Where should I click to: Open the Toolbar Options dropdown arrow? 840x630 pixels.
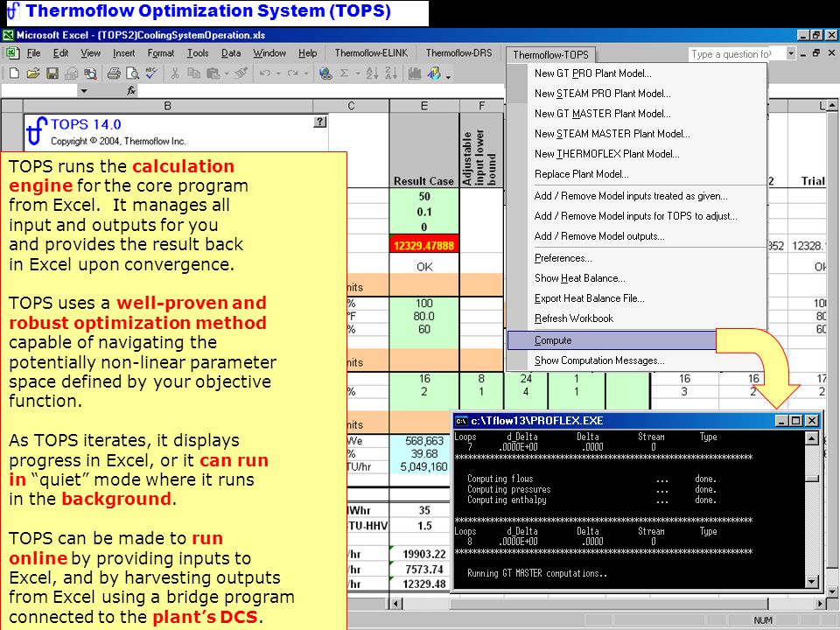tap(448, 75)
